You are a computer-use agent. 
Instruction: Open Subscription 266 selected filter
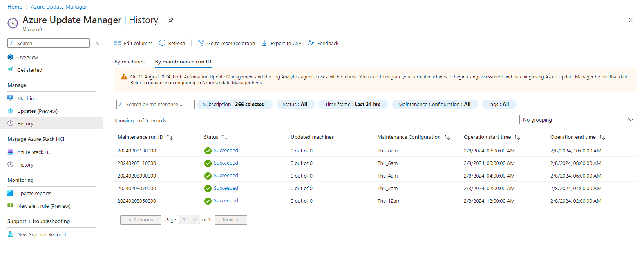point(234,104)
